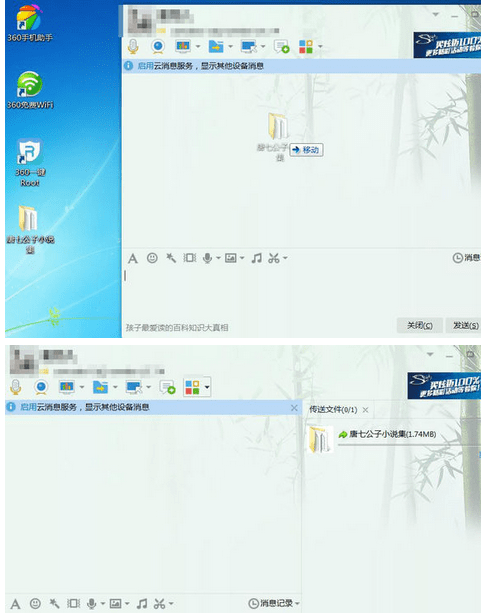481x613 pixels.
Task: Open apps grid icon in top chat window
Action: coord(306,47)
